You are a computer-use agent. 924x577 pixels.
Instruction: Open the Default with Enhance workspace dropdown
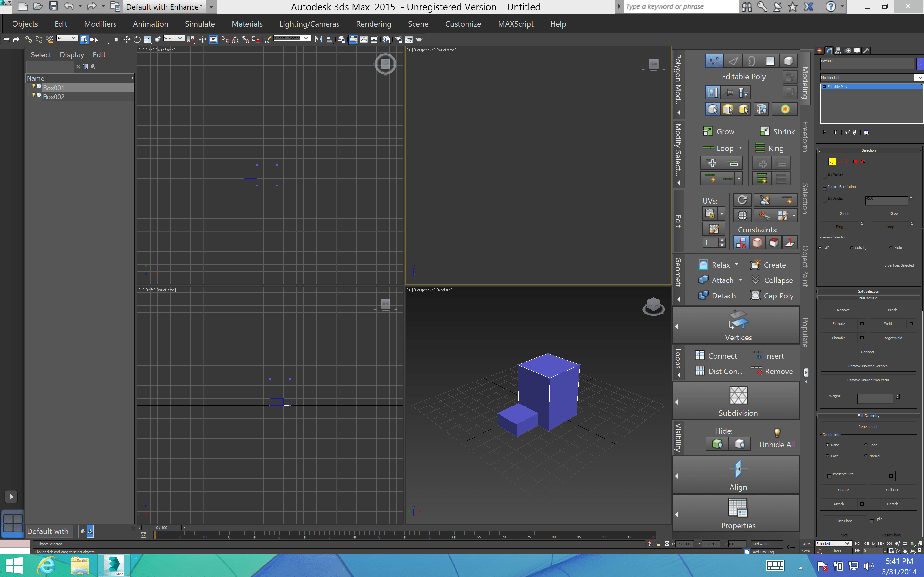tap(164, 7)
